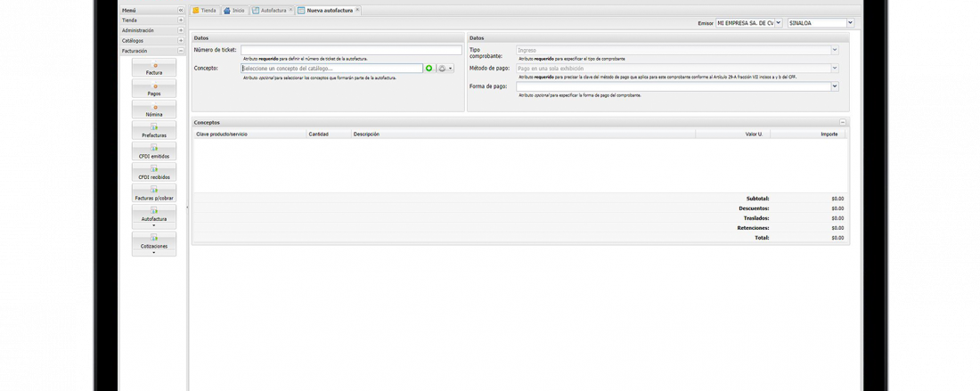
Task: Open the Emisor company dropdown
Action: coord(779,23)
